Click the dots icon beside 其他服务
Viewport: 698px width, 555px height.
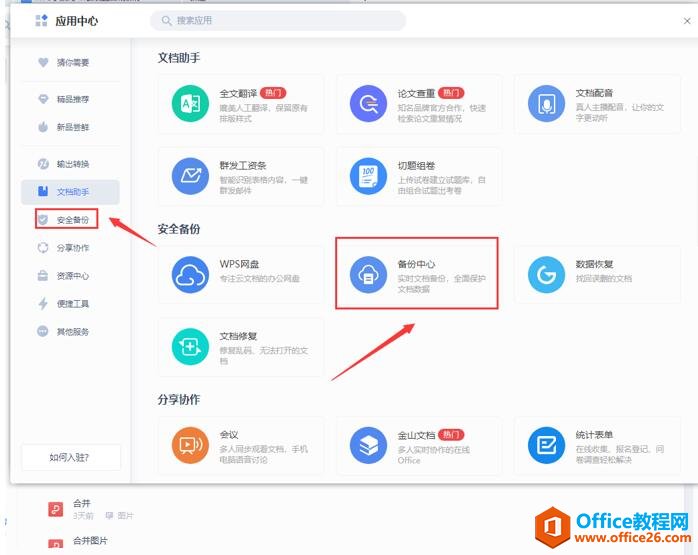(43, 331)
